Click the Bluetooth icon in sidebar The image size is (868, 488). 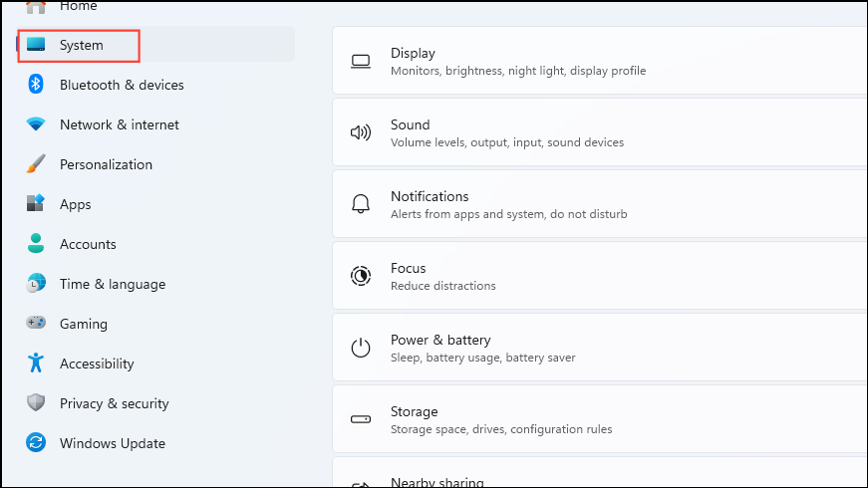pyautogui.click(x=36, y=85)
